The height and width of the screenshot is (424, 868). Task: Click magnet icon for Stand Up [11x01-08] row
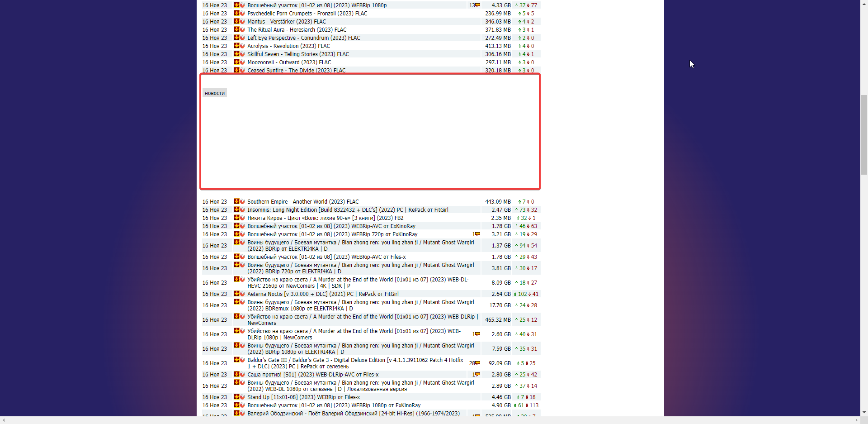pyautogui.click(x=242, y=397)
